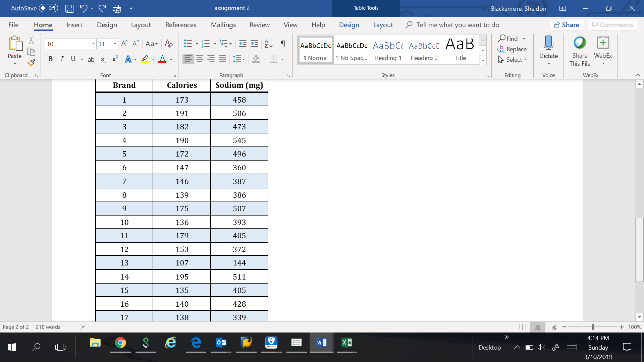Click the Share button
The height and width of the screenshot is (362, 644).
pos(567,25)
